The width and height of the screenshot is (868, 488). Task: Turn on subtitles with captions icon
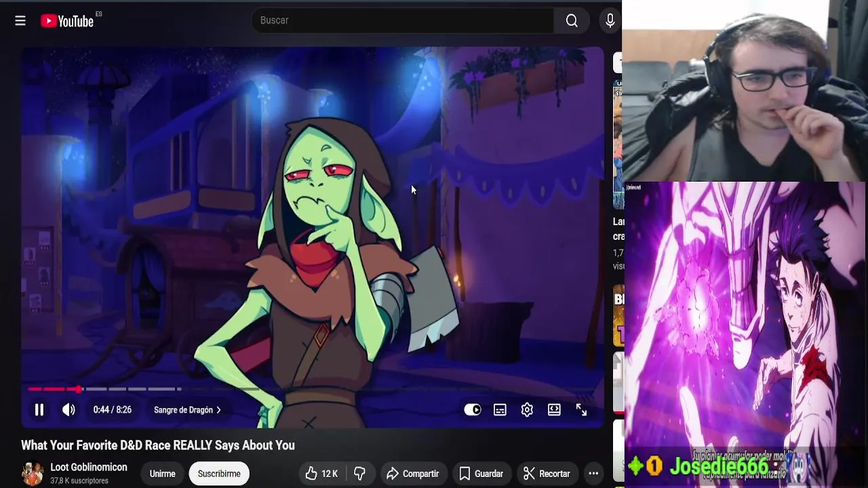[500, 409]
